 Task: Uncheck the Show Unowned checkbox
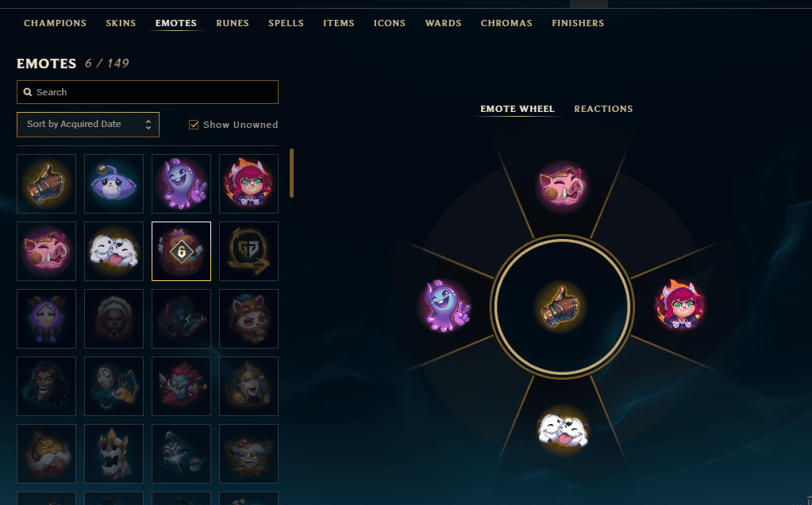click(x=194, y=125)
